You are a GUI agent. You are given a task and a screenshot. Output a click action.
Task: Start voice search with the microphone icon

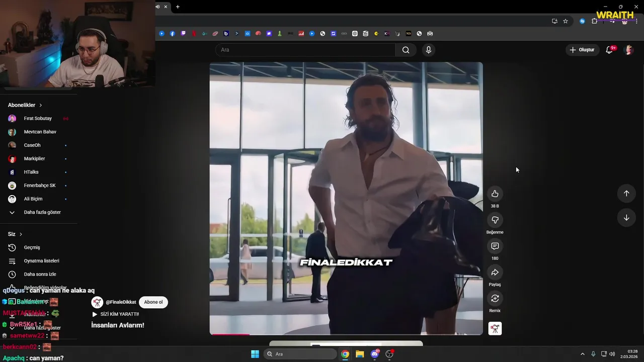[429, 50]
